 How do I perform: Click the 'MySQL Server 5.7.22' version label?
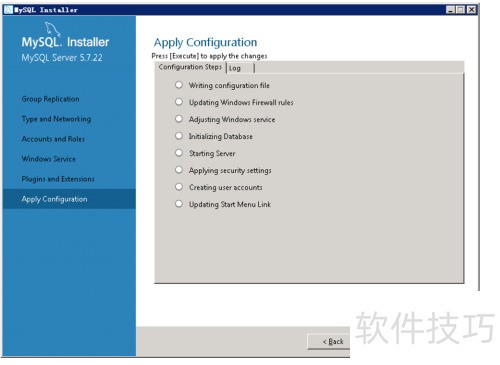(62, 58)
